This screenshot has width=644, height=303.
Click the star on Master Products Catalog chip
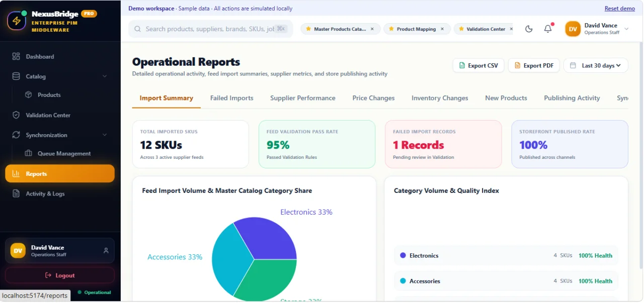pos(308,29)
